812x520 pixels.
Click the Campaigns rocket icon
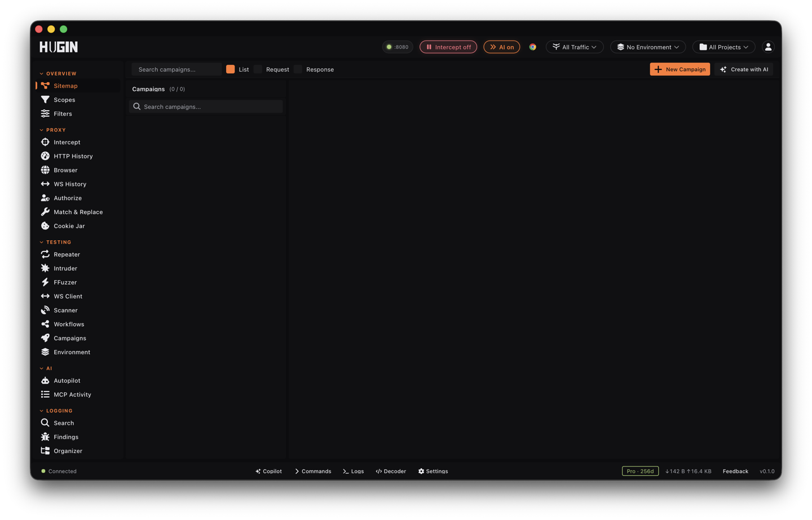[x=45, y=338]
